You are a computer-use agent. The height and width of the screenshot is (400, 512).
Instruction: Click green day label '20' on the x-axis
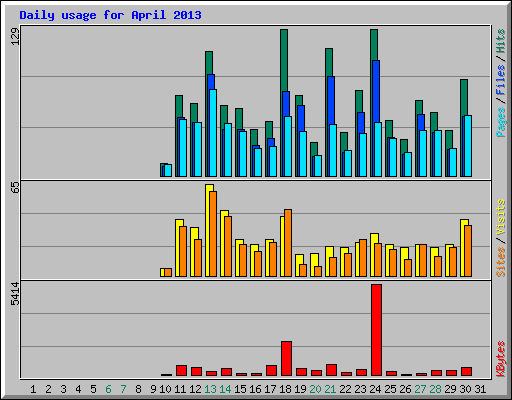point(315,389)
